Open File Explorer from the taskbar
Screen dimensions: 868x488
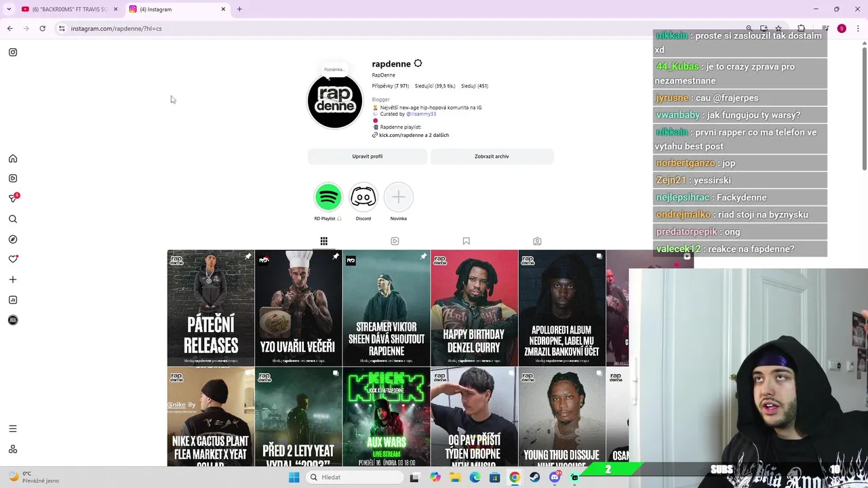click(455, 477)
